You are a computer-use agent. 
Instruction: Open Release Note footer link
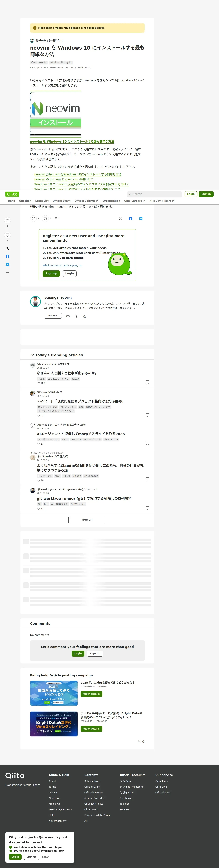point(92,781)
